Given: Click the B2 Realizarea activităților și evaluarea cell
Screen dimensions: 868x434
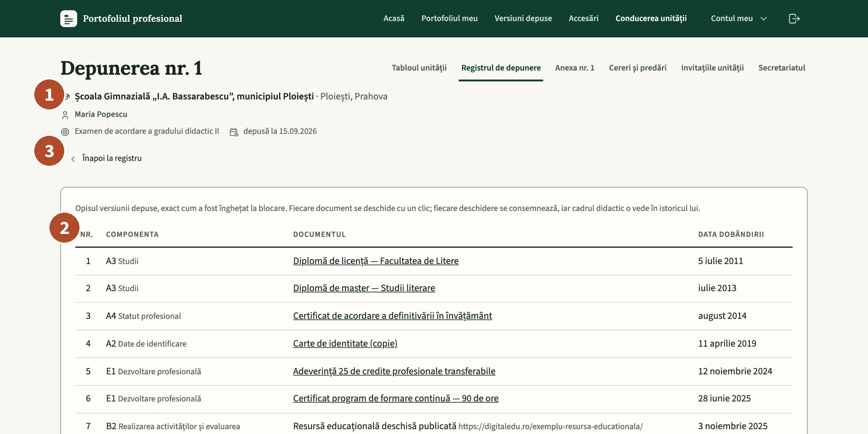Looking at the screenshot, I should coord(173,427).
